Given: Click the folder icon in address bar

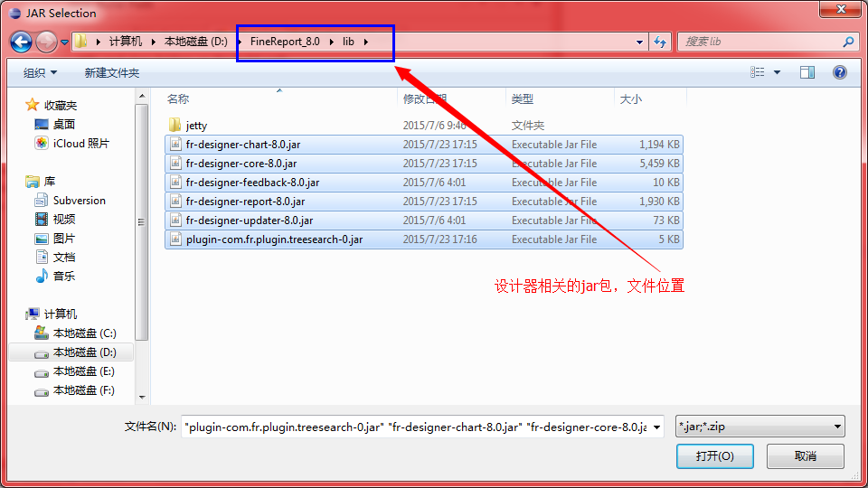Looking at the screenshot, I should [x=80, y=42].
